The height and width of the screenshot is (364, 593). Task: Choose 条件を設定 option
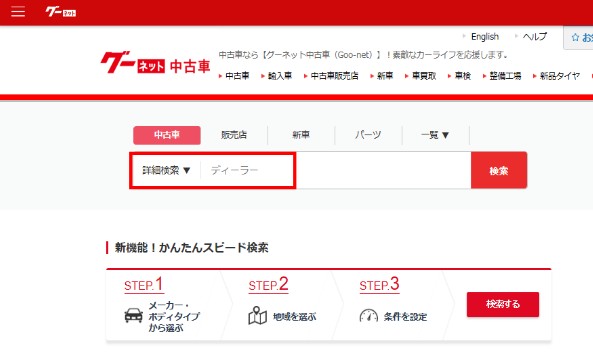pos(405,317)
